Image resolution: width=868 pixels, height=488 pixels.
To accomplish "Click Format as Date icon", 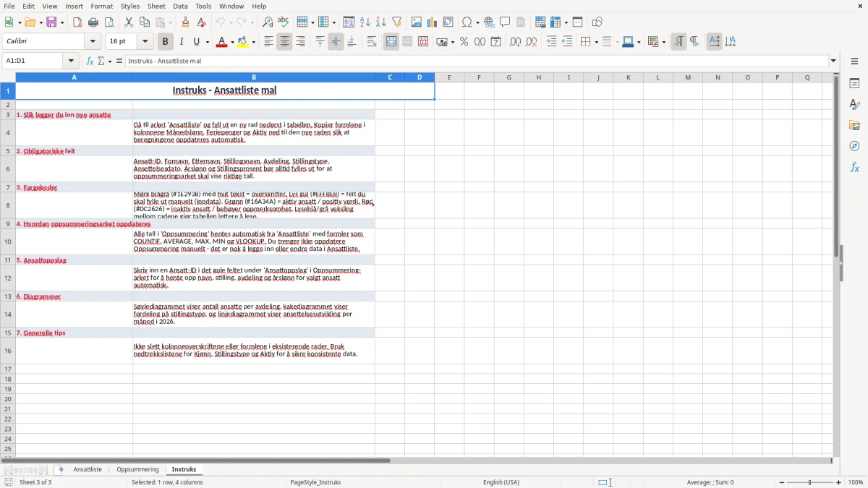I will click(x=496, y=42).
